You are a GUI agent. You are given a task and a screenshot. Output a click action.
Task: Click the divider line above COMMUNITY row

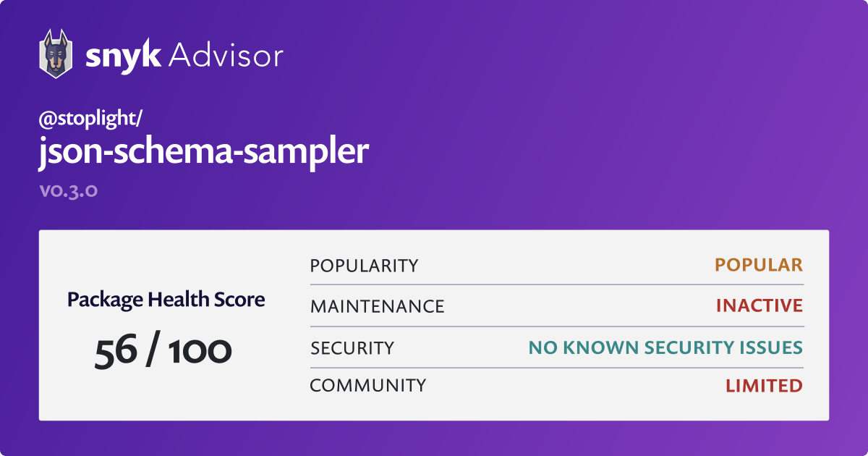[x=557, y=368]
